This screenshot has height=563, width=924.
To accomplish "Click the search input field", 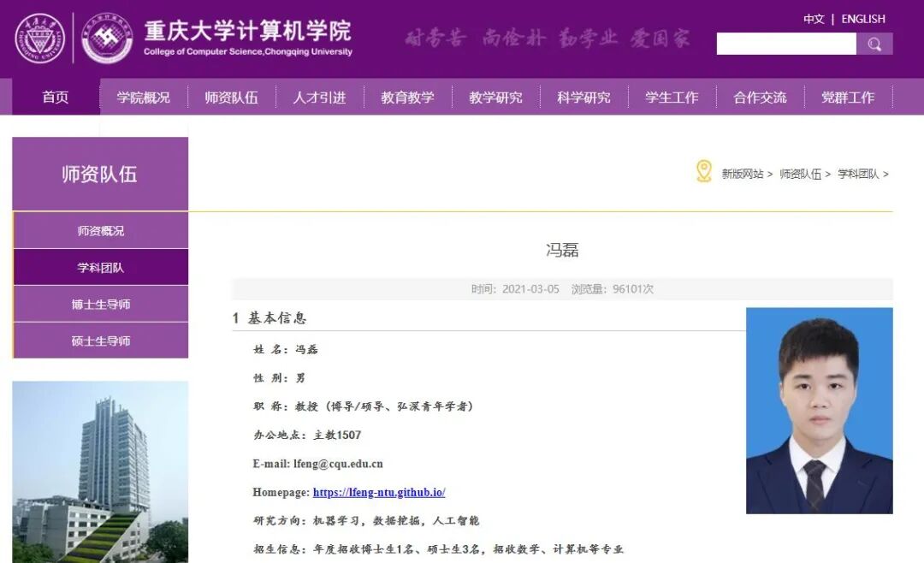I will coord(786,44).
